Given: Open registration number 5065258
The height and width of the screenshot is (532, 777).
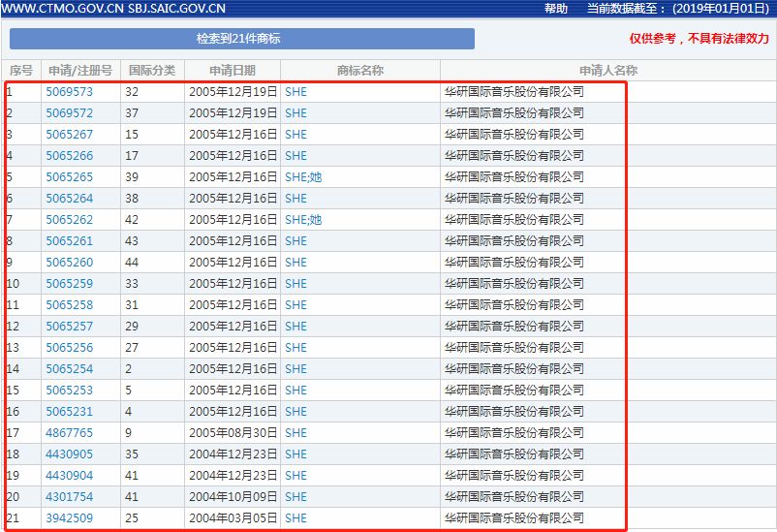Looking at the screenshot, I should [70, 305].
